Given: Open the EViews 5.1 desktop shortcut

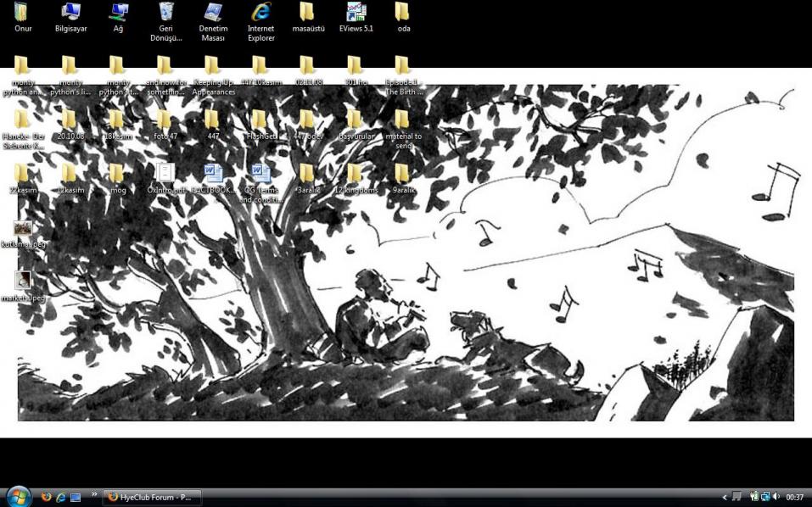Looking at the screenshot, I should point(356,14).
